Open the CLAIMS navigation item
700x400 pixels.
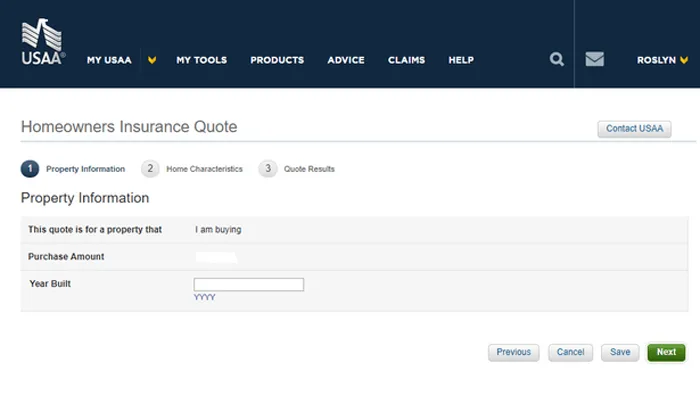(x=406, y=60)
